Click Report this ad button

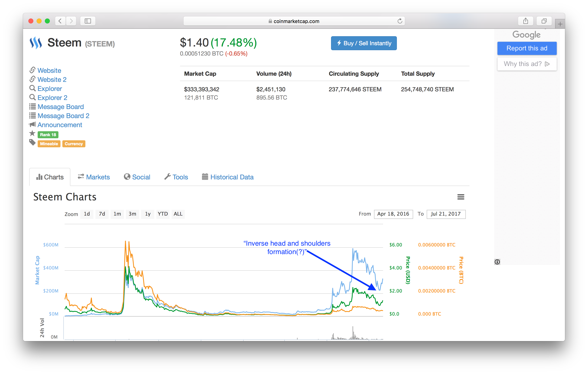coord(527,48)
